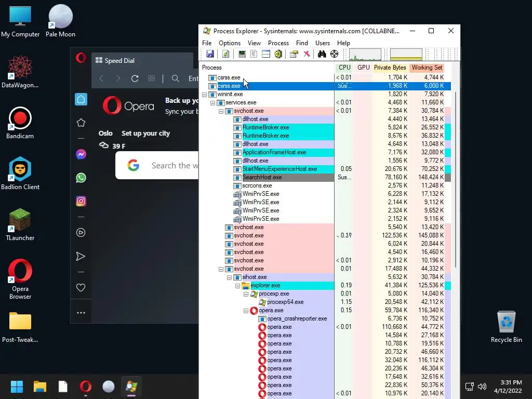The width and height of the screenshot is (532, 399).
Task: Click the 122,536 K private bytes value
Action: (394, 235)
